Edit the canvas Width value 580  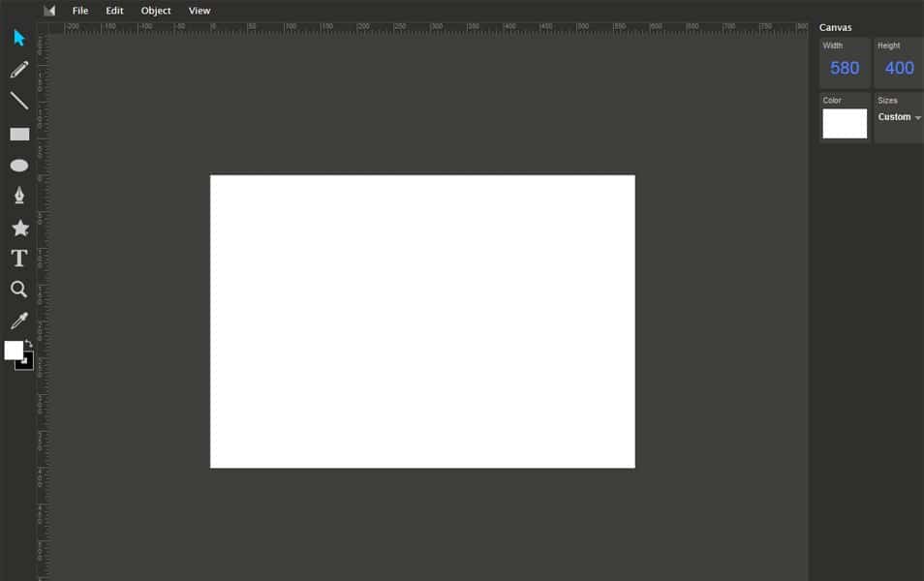click(x=844, y=68)
